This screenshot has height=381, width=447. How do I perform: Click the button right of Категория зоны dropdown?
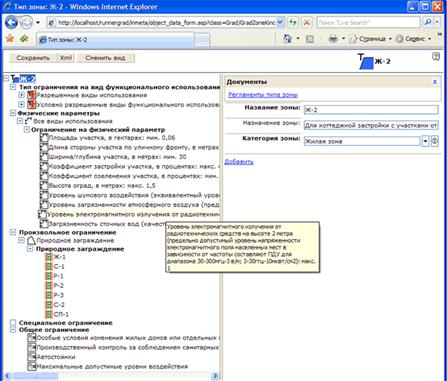[x=435, y=141]
